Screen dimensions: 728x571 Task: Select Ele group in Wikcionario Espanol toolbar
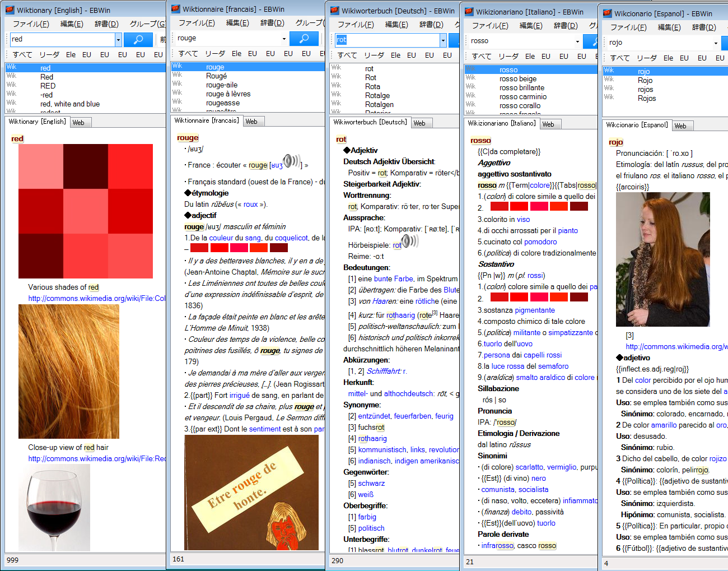coord(668,58)
